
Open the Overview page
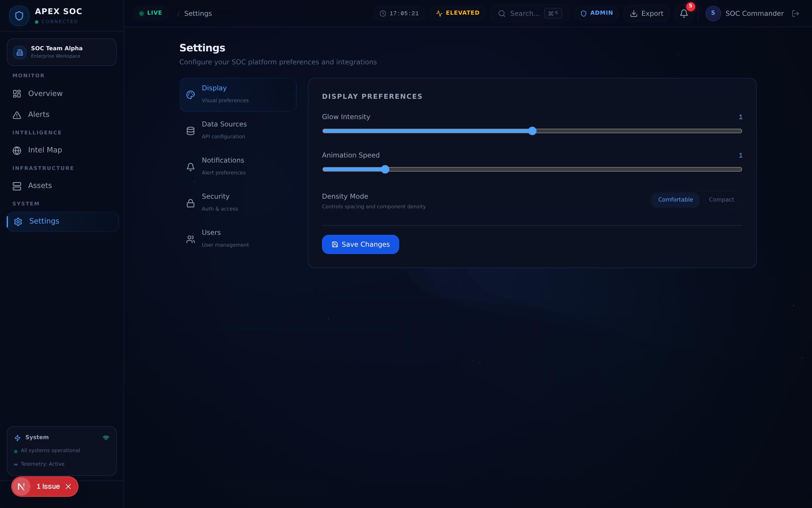click(62, 93)
